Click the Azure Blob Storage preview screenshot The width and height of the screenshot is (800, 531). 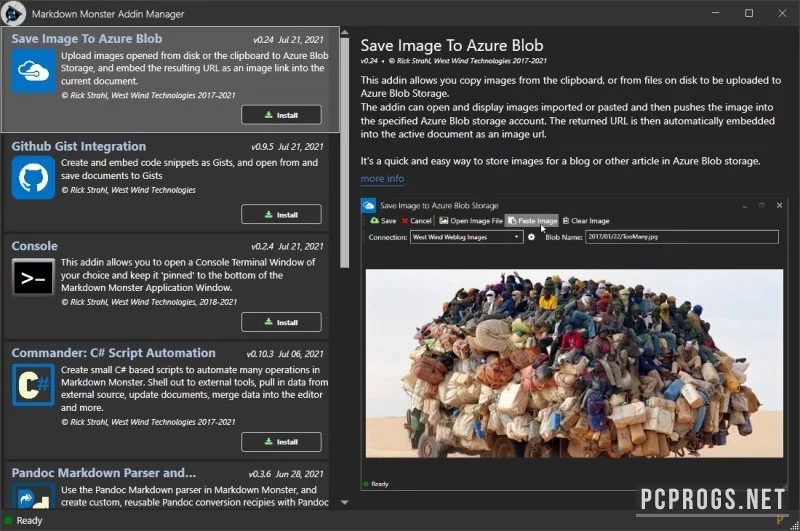tap(574, 344)
